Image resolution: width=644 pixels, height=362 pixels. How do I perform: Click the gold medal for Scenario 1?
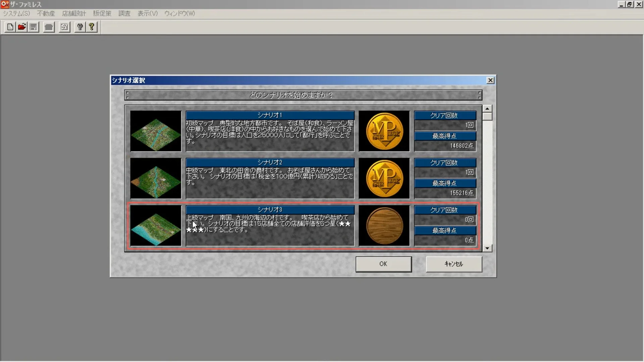[x=384, y=131]
